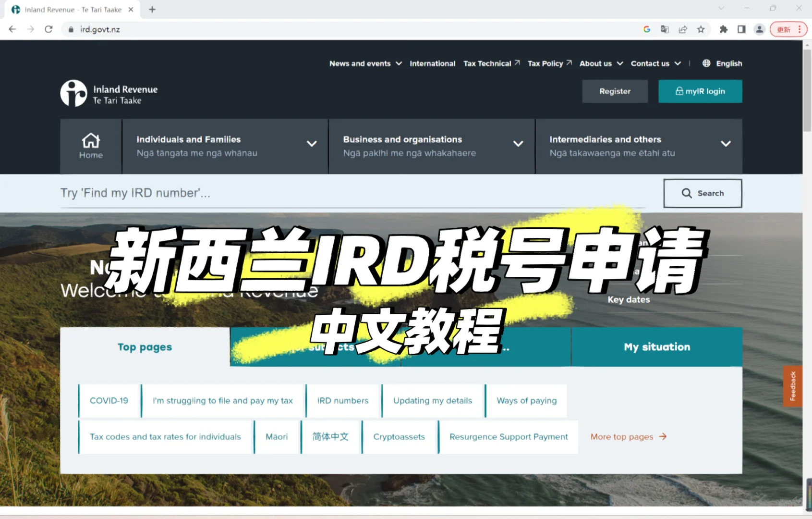Screen dimensions: 812x519
Task: Open the browser extensions puzzle icon
Action: (x=723, y=29)
